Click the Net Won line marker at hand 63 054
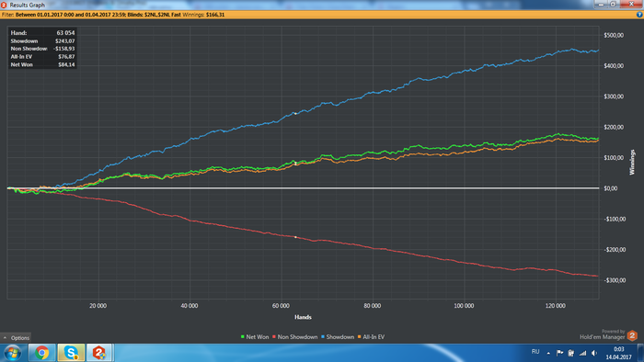This screenshot has width=644, height=362. [x=295, y=164]
